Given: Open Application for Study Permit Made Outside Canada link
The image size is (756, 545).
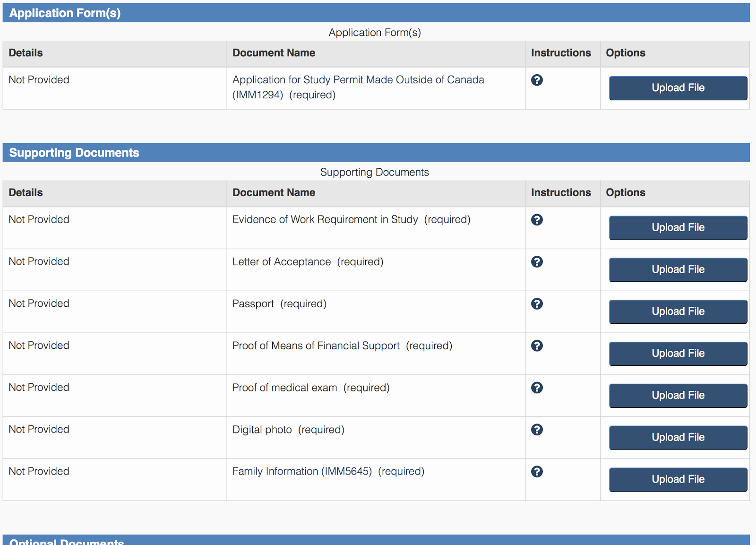Looking at the screenshot, I should 358,87.
